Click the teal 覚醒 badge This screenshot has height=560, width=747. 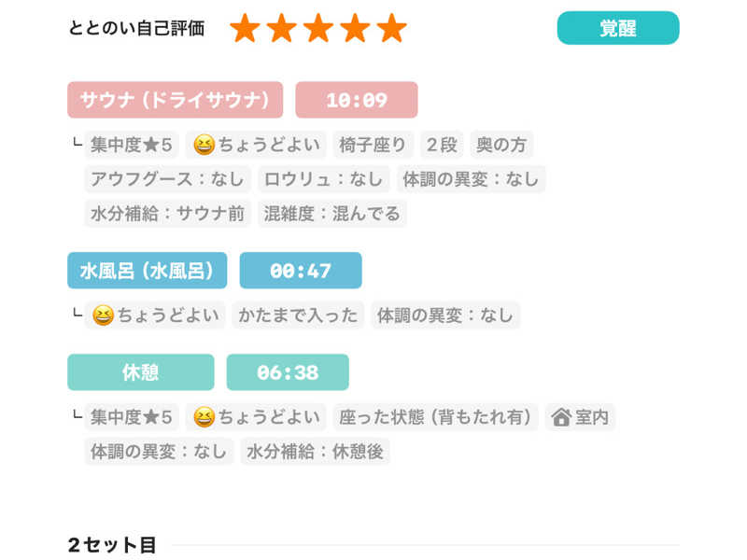[617, 28]
